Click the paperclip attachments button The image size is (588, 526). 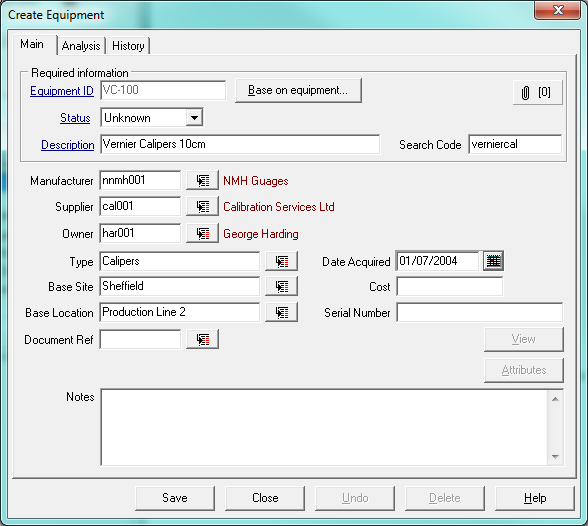pos(538,92)
